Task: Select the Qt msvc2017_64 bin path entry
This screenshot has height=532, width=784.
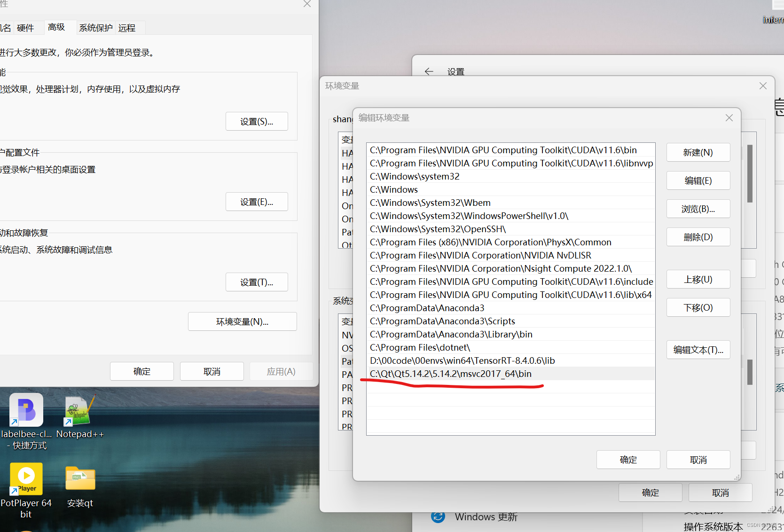Action: click(x=450, y=374)
